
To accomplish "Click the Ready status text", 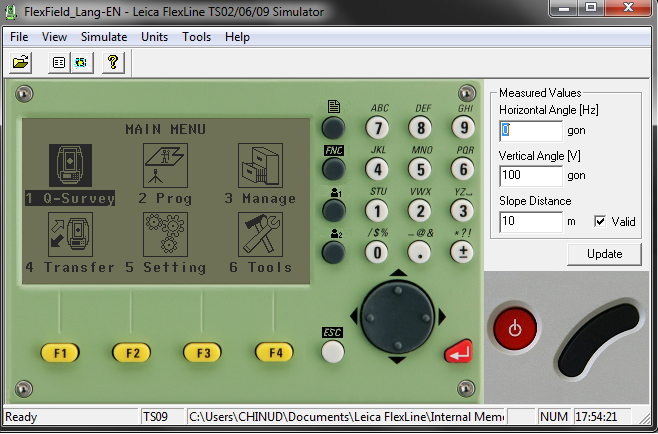I will coord(21,417).
